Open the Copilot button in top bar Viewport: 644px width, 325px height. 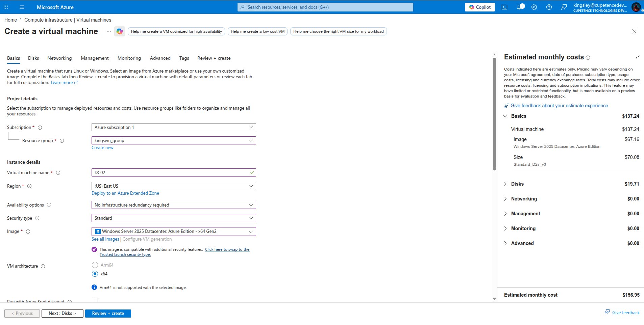[x=480, y=7]
